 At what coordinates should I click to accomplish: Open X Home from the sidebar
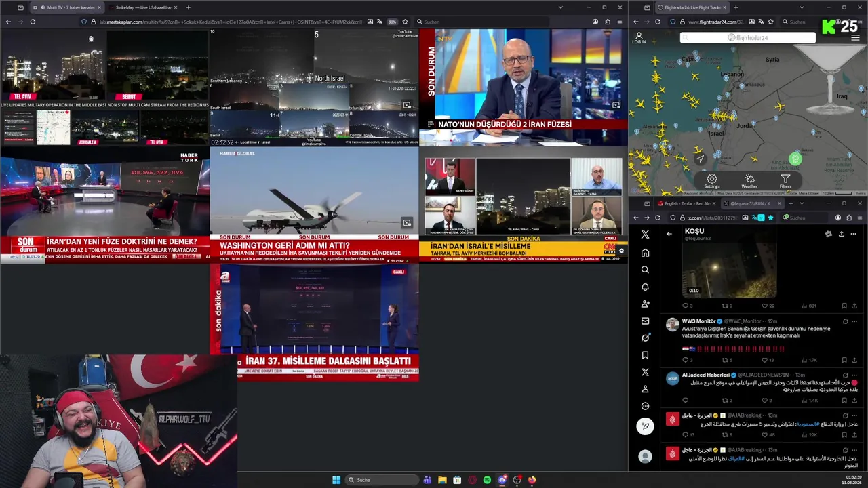645,253
